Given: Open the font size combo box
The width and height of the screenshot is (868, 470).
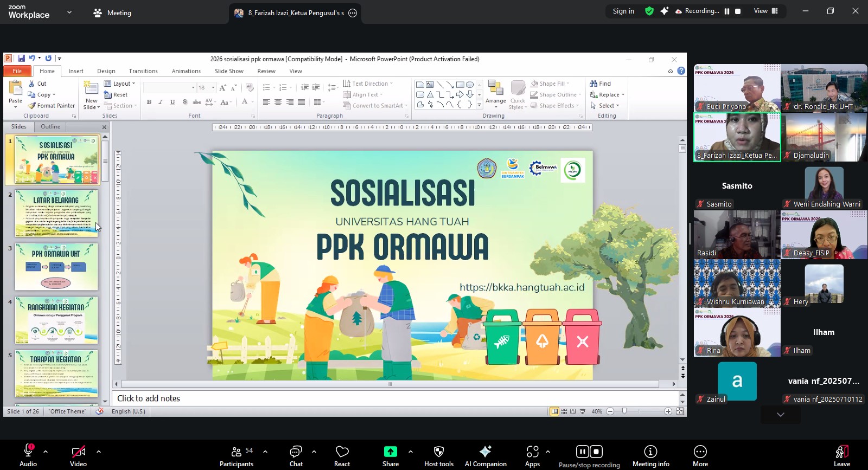Looking at the screenshot, I should click(x=206, y=87).
